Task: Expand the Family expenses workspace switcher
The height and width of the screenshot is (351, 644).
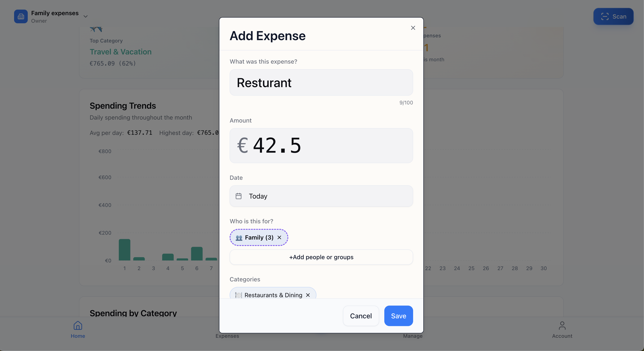Action: [x=86, y=16]
